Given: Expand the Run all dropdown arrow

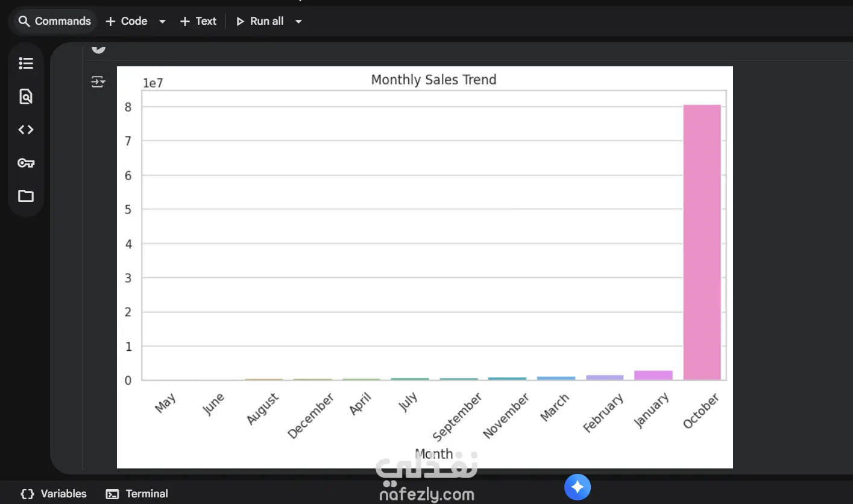Looking at the screenshot, I should [298, 22].
